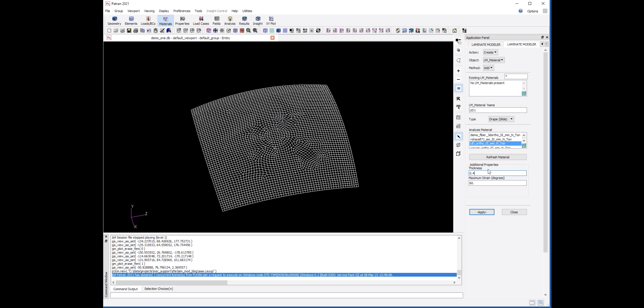644x308 pixels.
Task: Highlight demo_fiber_3dortho_SI_mm_N_Ton material entry
Action: click(x=495, y=135)
